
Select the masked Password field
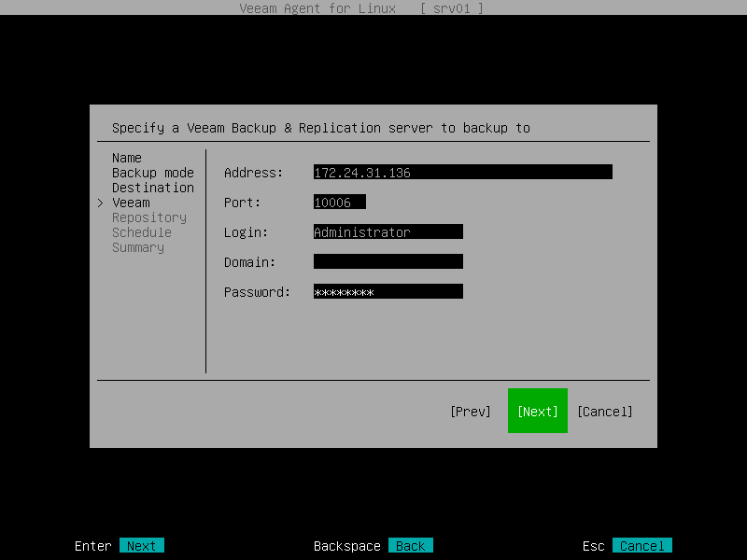pos(388,291)
